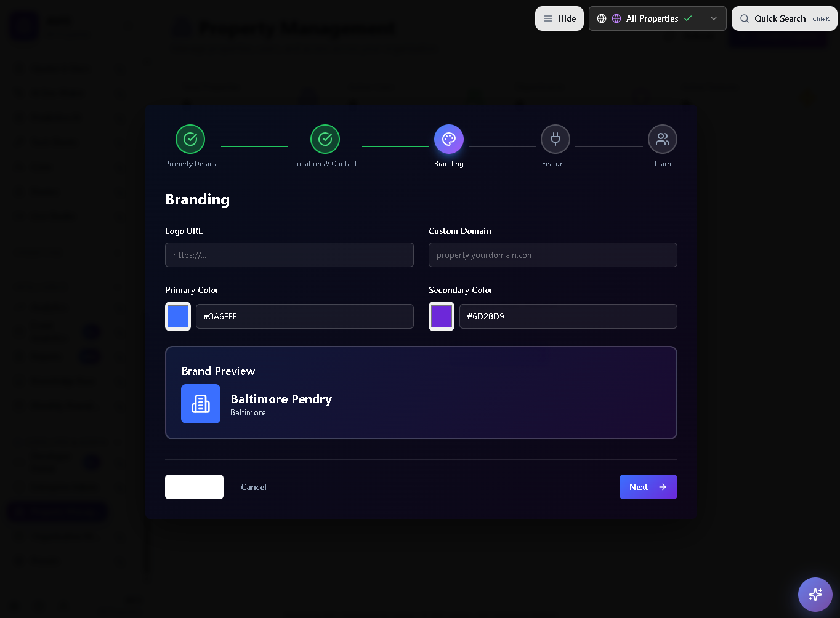The height and width of the screenshot is (618, 840).
Task: Click into the Custom Domain field
Action: (553, 255)
